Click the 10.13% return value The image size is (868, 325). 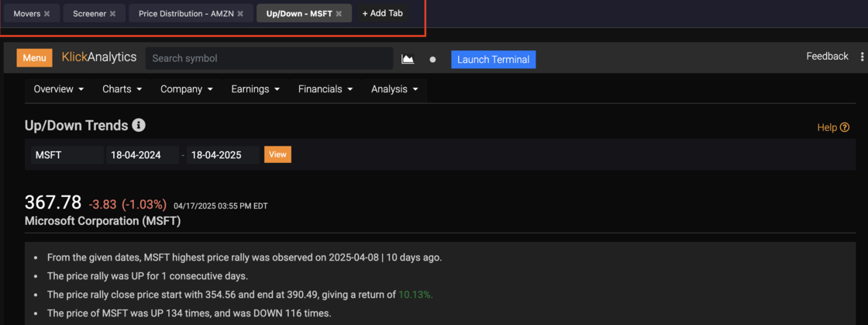[x=415, y=295]
